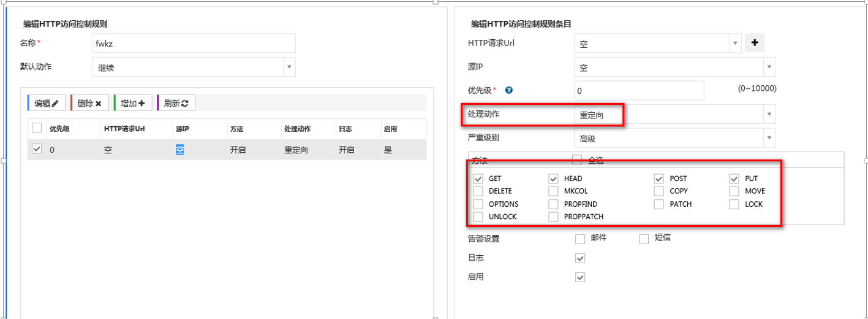Viewport: 868px width, 319px height.
Task: Uncheck the row checkbox for priority 0
Action: pyautogui.click(x=37, y=149)
